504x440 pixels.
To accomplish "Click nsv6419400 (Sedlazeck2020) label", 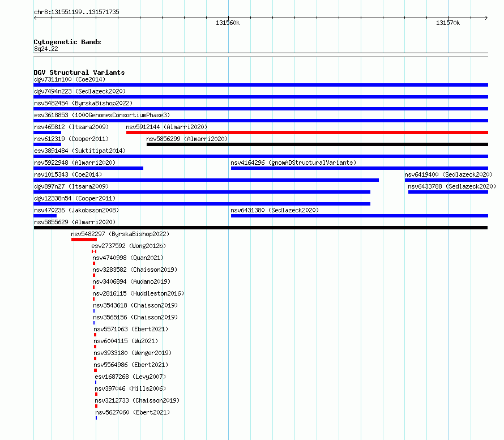I will [449, 174].
